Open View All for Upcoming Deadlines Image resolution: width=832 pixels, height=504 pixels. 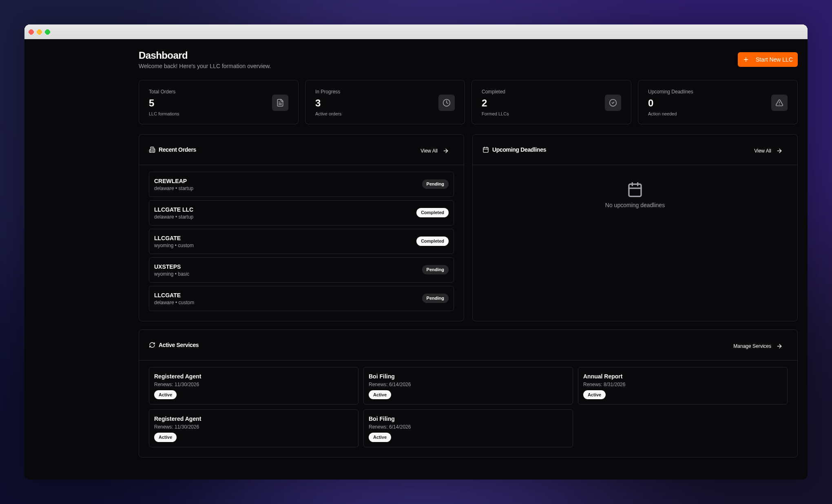768,151
